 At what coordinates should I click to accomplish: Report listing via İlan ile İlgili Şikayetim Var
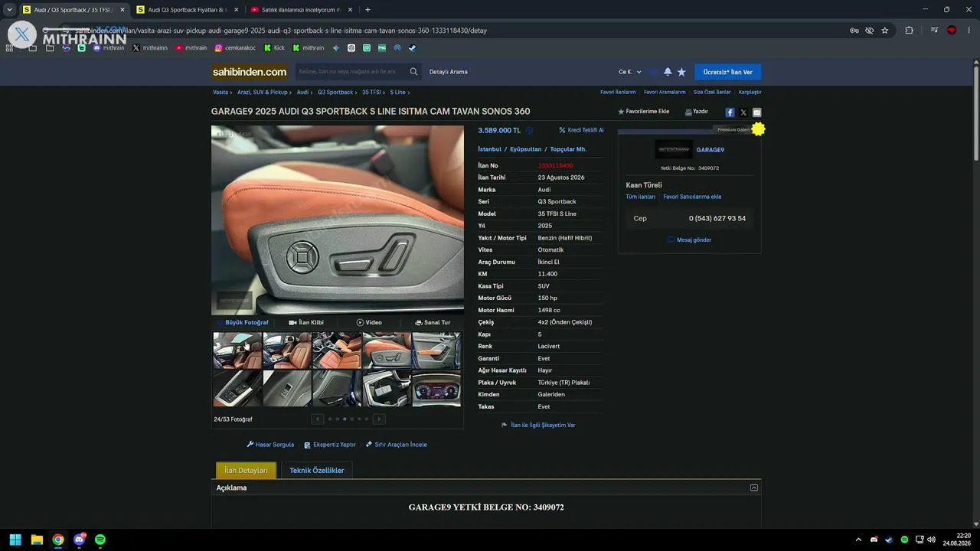pyautogui.click(x=538, y=425)
